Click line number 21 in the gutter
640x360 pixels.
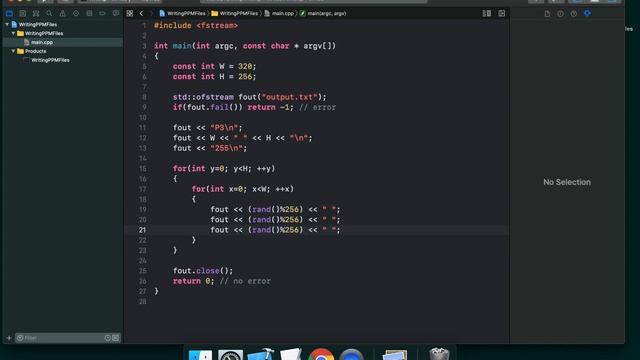(142, 230)
